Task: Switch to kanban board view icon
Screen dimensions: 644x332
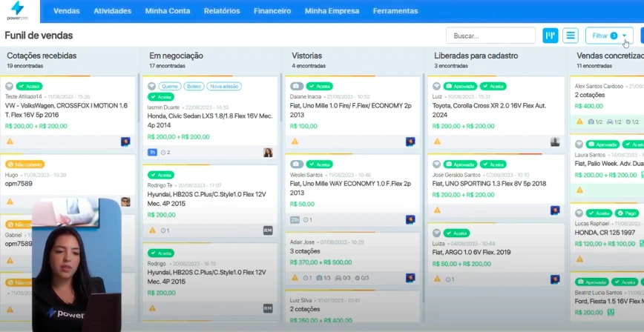Action: click(x=551, y=36)
